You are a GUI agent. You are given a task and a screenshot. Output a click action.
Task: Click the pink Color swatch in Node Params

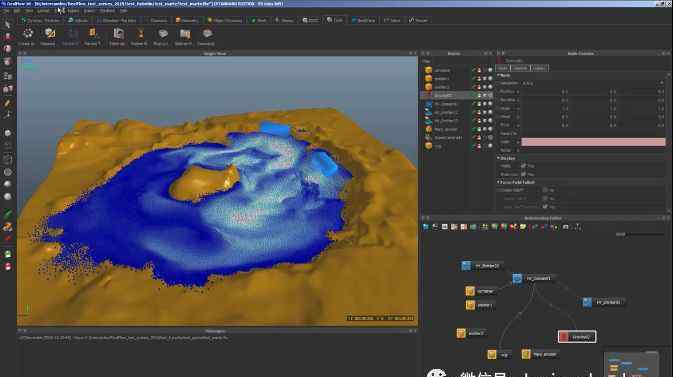(x=593, y=142)
